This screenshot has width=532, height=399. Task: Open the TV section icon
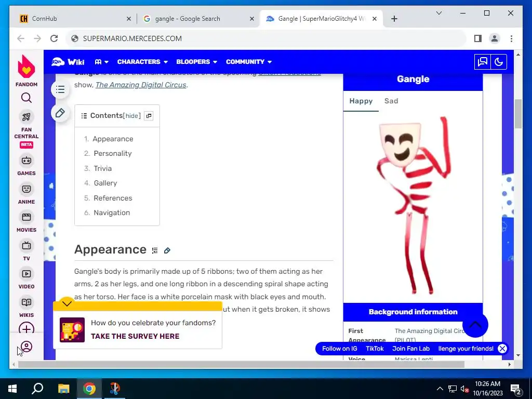pyautogui.click(x=26, y=246)
